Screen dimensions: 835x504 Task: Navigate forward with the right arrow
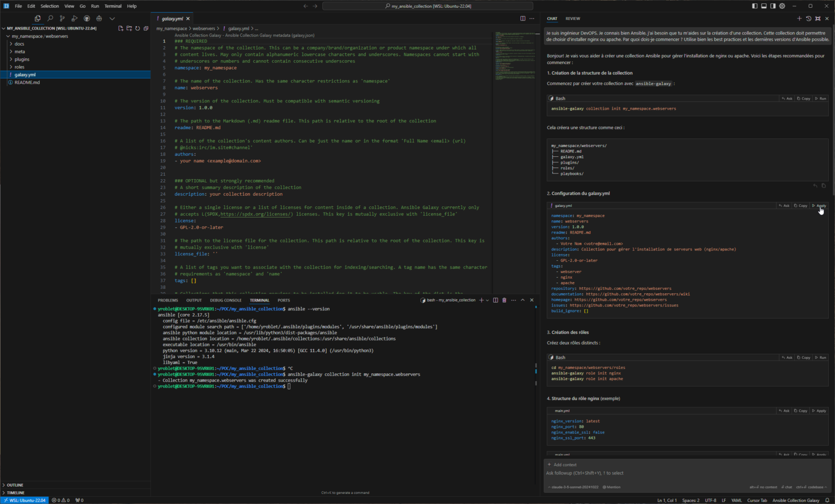315,6
